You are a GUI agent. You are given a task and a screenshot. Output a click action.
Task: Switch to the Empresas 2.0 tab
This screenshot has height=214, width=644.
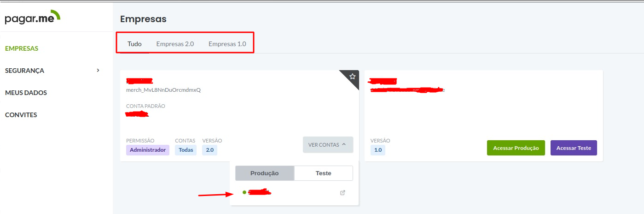click(x=175, y=44)
